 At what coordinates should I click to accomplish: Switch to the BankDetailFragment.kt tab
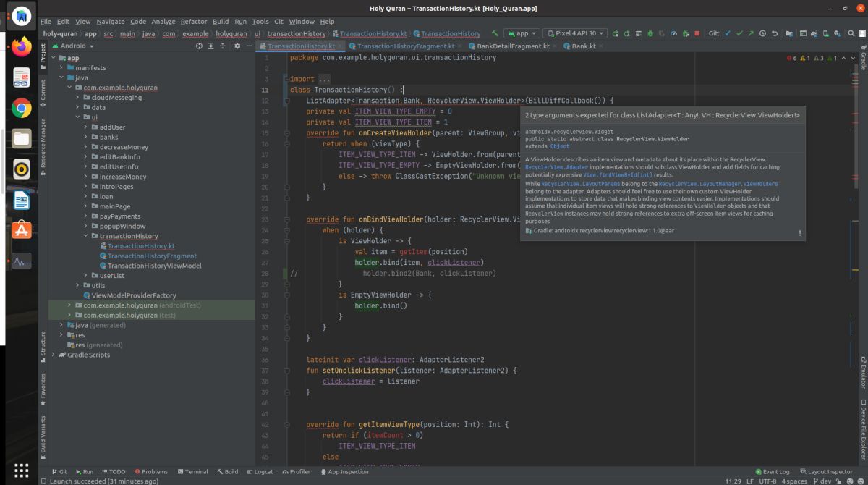[x=512, y=46]
